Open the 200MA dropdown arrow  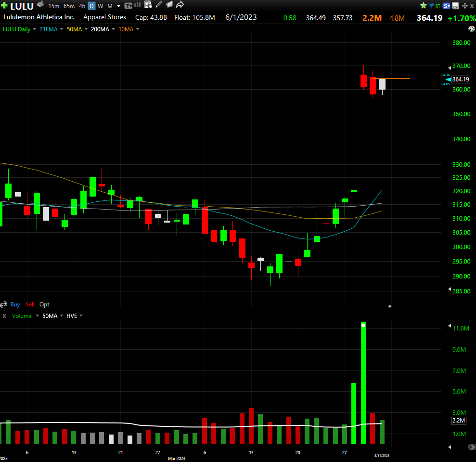(x=113, y=29)
